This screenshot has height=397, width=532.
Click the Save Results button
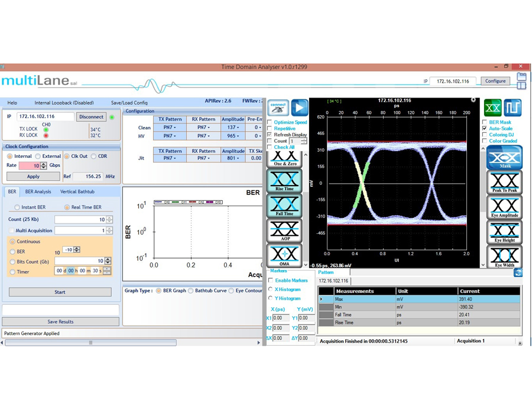click(60, 322)
